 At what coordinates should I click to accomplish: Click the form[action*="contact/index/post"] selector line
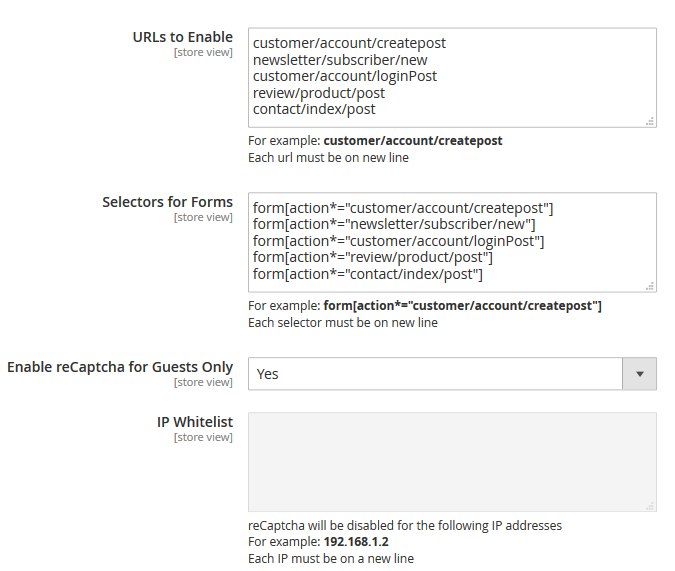(x=368, y=274)
